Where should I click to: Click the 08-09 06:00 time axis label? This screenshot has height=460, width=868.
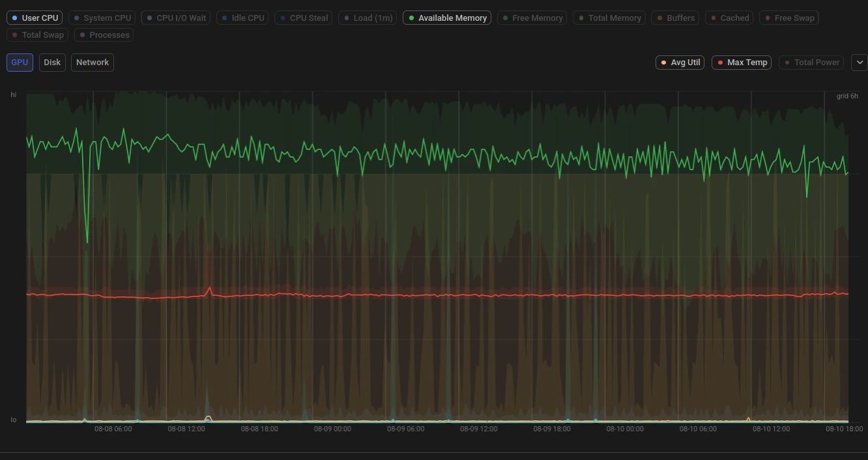pyautogui.click(x=405, y=429)
